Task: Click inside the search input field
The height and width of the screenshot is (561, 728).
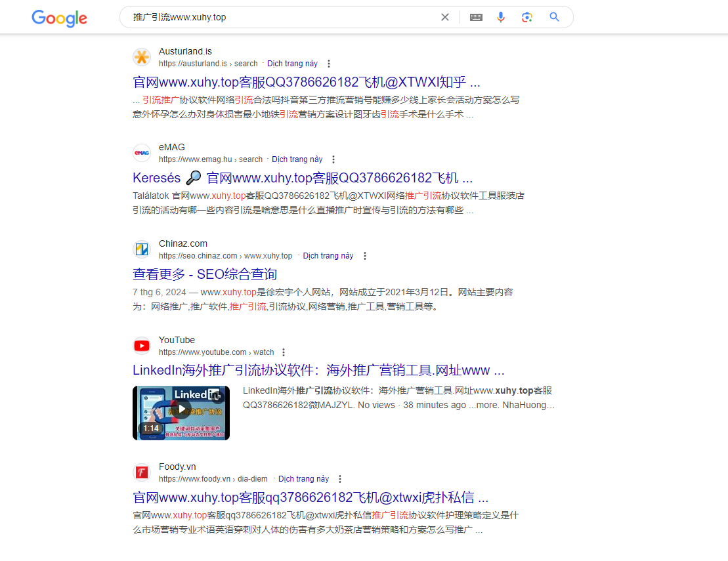Action: click(263, 16)
